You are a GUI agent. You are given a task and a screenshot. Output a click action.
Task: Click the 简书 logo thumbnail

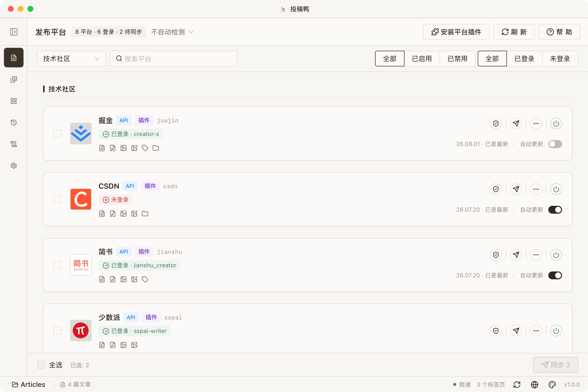click(x=81, y=265)
